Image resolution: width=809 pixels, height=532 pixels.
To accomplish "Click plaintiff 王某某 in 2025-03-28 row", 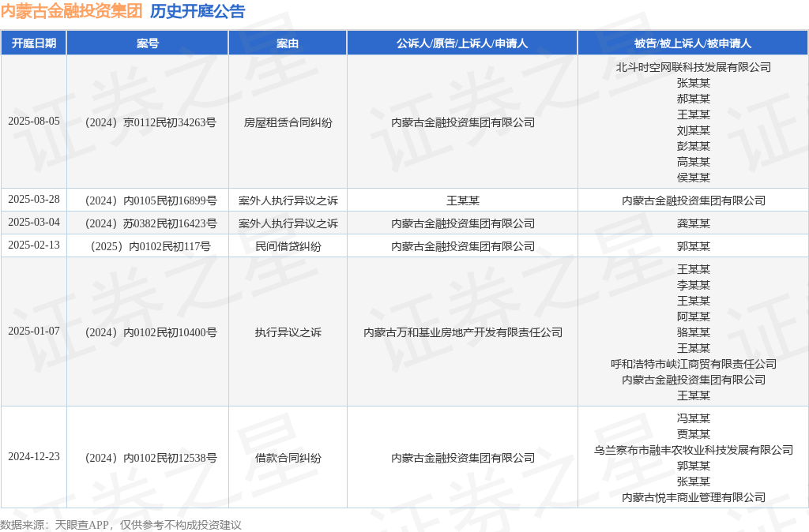I will 463,200.
